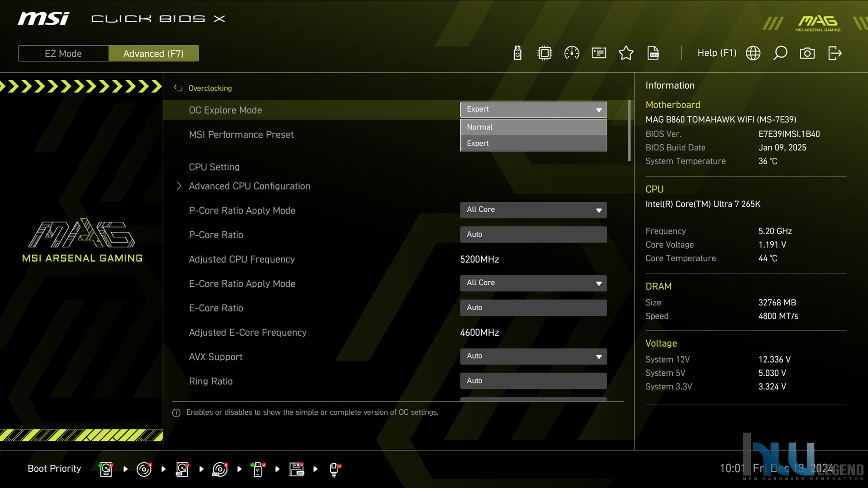Click the System 12V 12.336 V reading
868x488 pixels.
(x=774, y=359)
